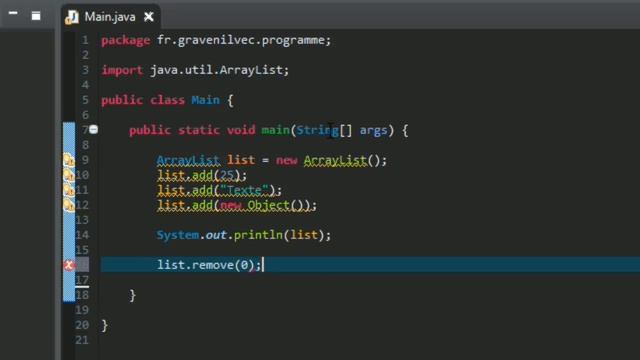Click the 'String' type in main parameters

[x=318, y=130]
